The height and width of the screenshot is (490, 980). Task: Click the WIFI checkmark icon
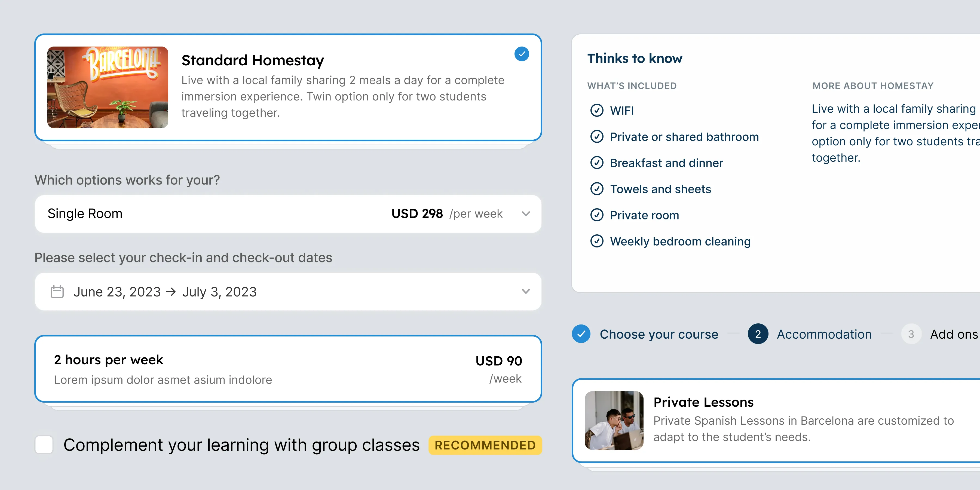(x=596, y=110)
